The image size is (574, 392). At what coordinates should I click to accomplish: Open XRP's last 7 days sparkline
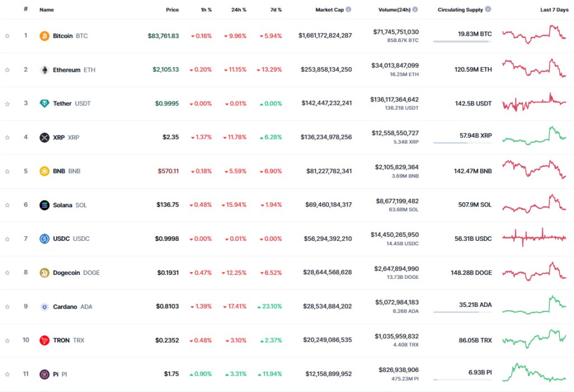[x=534, y=136]
